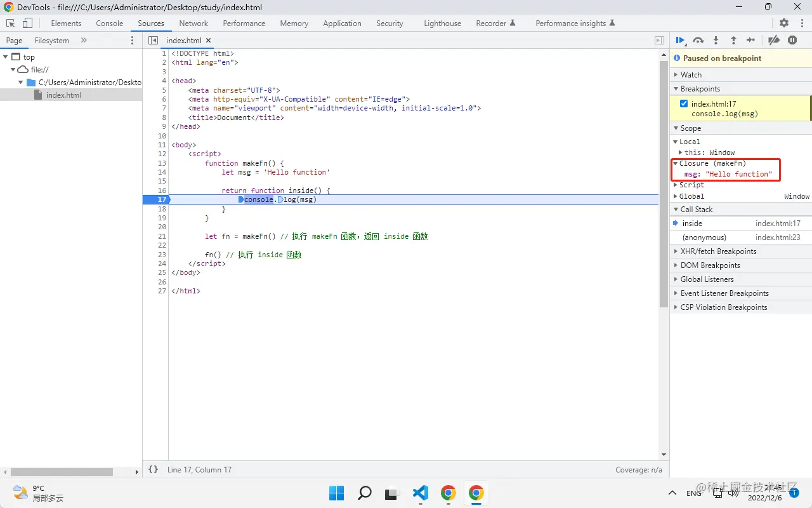Select index.html in file tree
This screenshot has width=812, height=508.
pos(63,95)
